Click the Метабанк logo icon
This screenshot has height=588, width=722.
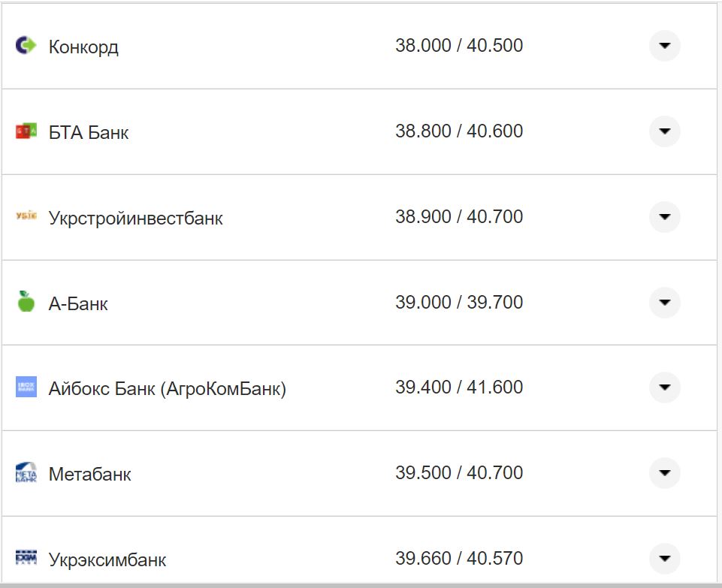pyautogui.click(x=26, y=473)
